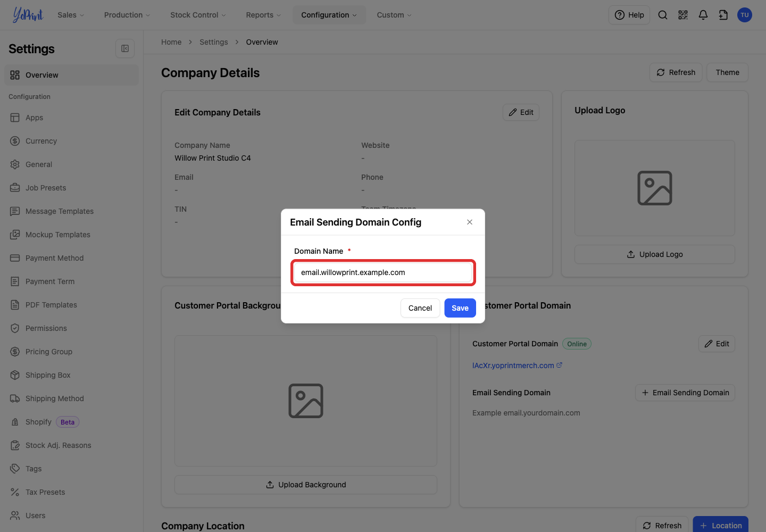This screenshot has height=532, width=766.
Task: Cancel the domain config dialog
Action: pos(420,308)
